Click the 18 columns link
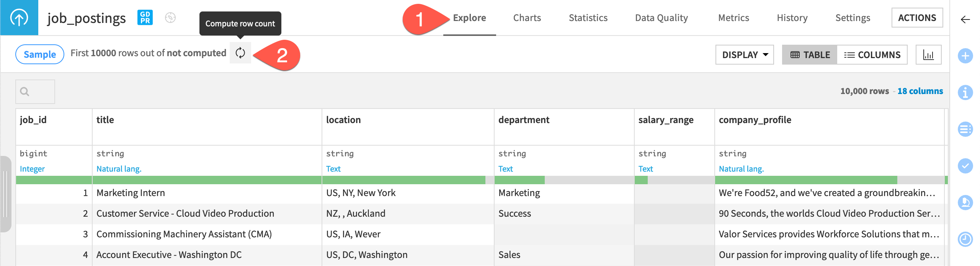This screenshot has width=980, height=266. coord(920,91)
